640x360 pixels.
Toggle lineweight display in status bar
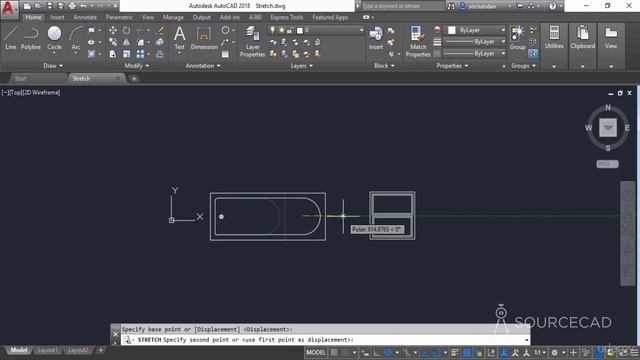pos(455,352)
